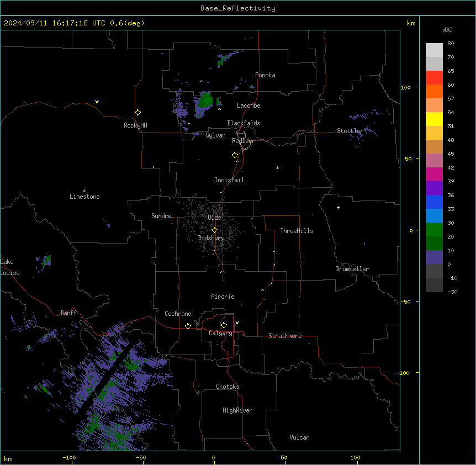Select the Olds label

214,218
